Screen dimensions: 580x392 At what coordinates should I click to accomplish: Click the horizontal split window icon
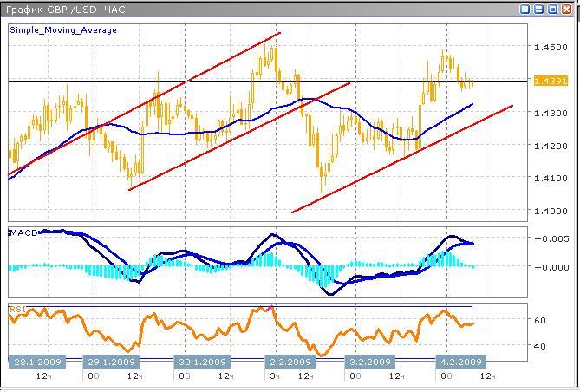pyautogui.click(x=539, y=9)
